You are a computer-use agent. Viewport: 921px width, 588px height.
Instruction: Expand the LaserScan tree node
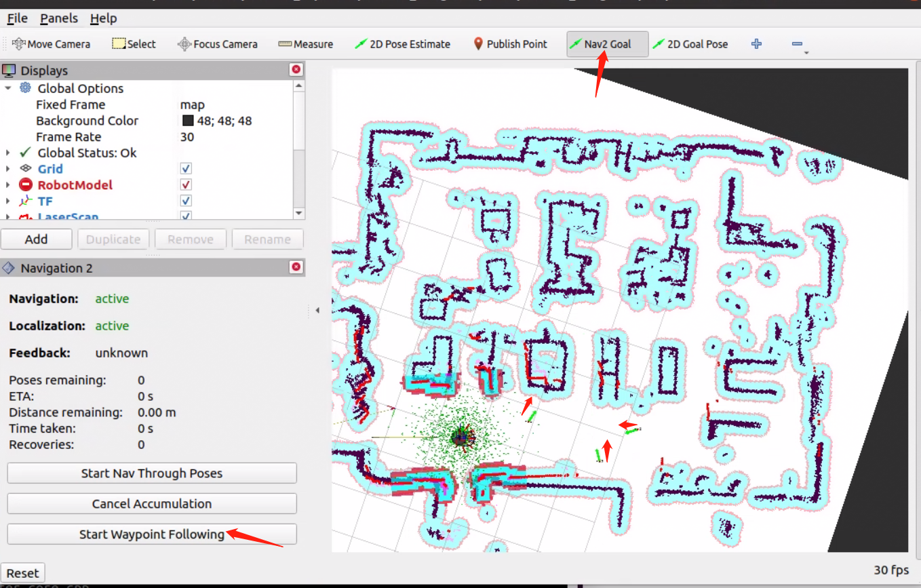(x=7, y=217)
